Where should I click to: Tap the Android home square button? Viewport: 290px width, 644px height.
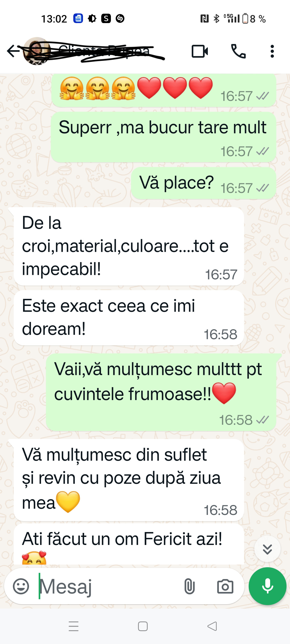tap(143, 626)
